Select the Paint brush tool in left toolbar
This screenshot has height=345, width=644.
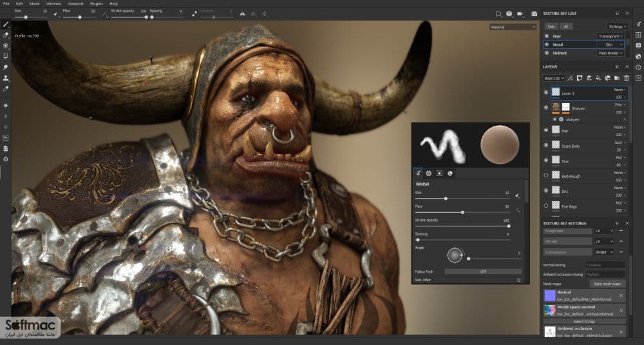tap(6, 25)
